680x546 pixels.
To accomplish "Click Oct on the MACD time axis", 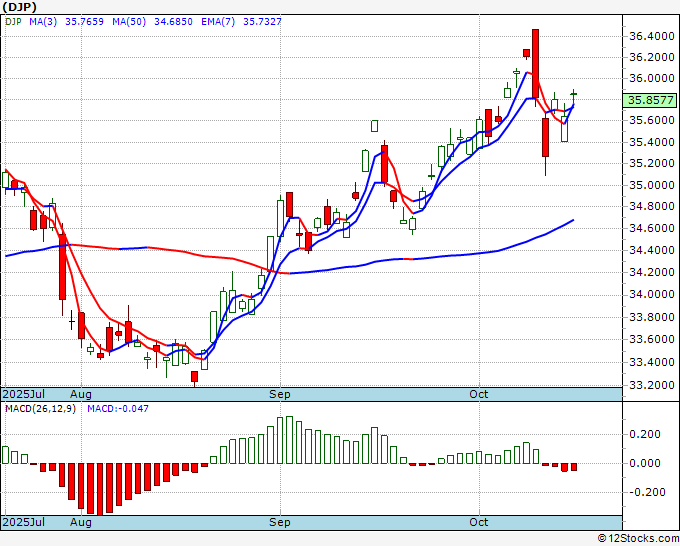I will pyautogui.click(x=479, y=522).
